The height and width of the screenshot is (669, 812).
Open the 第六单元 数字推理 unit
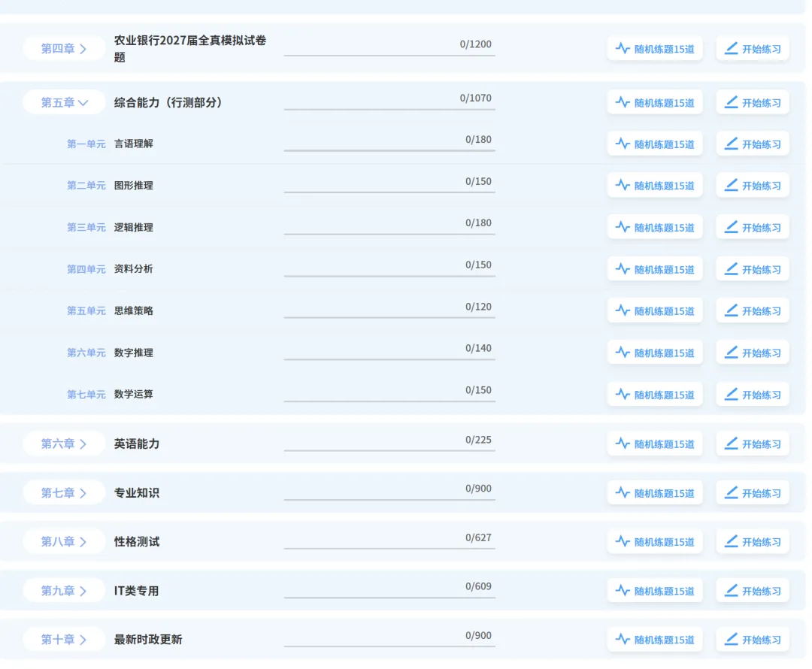pyautogui.click(x=110, y=353)
